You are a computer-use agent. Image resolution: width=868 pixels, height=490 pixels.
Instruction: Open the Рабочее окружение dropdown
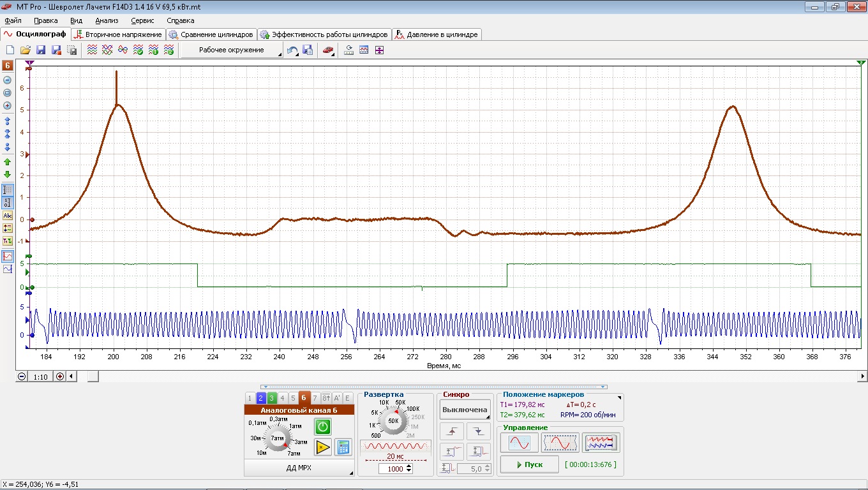point(232,50)
